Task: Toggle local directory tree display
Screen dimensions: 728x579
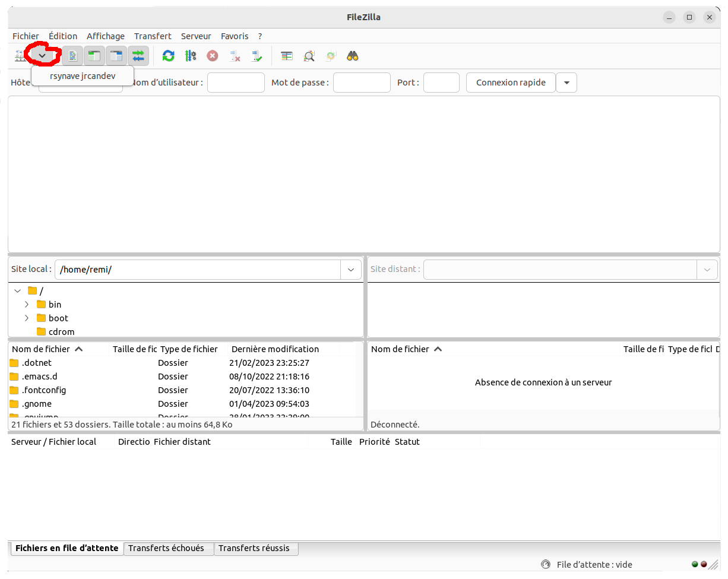Action: tap(94, 56)
